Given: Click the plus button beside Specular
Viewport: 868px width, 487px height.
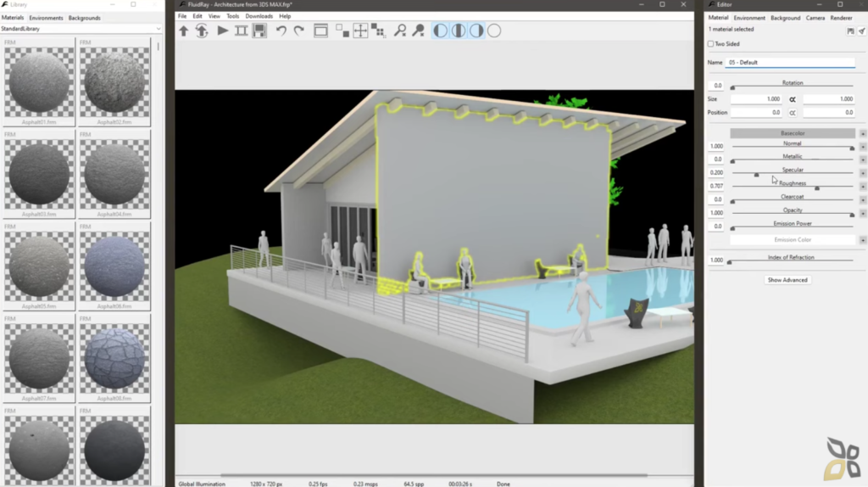Looking at the screenshot, I should coord(862,173).
